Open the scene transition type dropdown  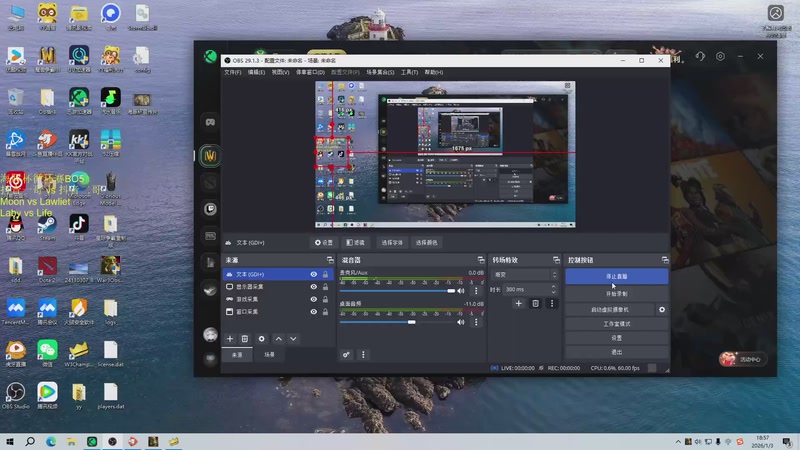[x=524, y=274]
